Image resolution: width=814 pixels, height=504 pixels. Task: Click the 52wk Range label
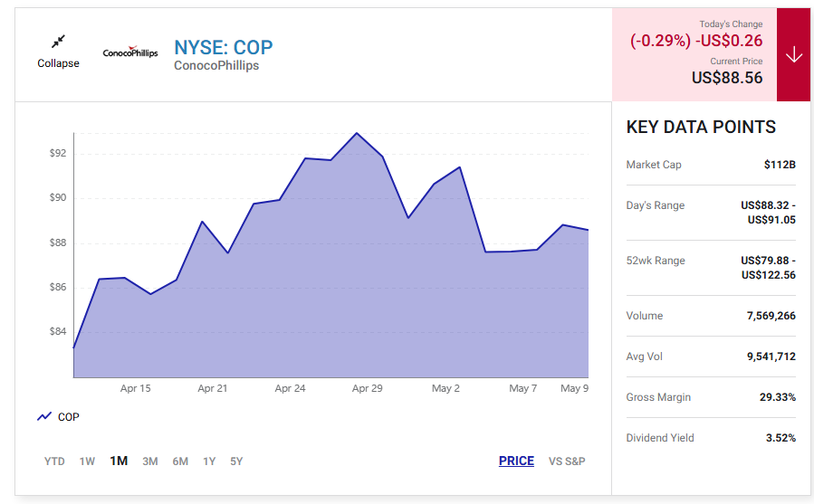[656, 261]
